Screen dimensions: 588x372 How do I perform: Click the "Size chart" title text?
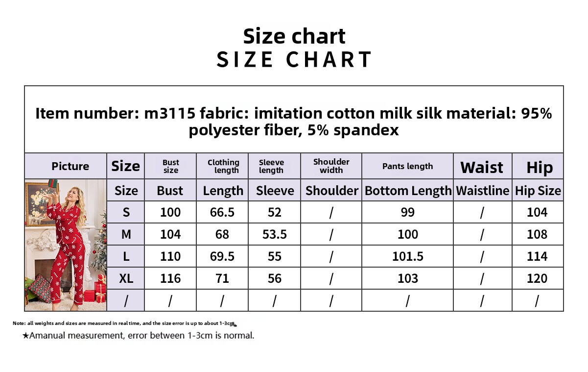coord(294,36)
